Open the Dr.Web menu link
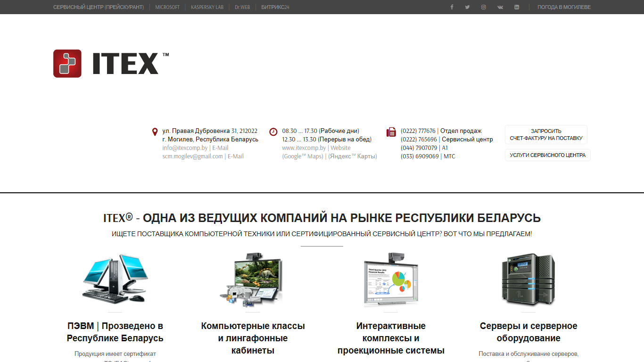The width and height of the screenshot is (644, 362). pos(242,7)
